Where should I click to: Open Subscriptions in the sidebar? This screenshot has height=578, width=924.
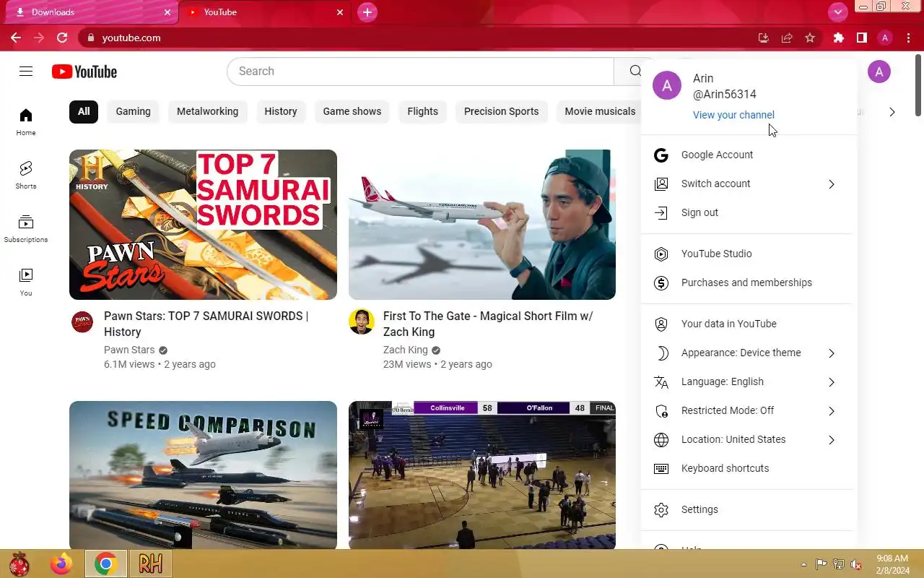(x=26, y=229)
